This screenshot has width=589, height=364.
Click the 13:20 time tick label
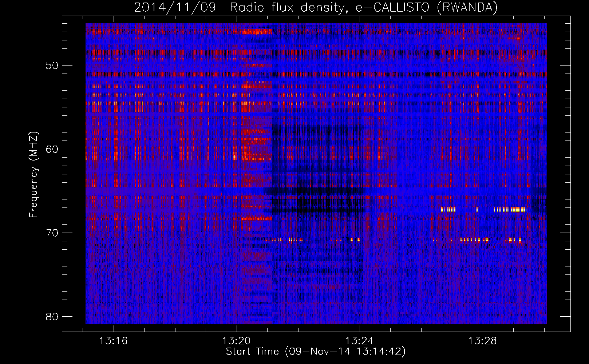pos(237,341)
